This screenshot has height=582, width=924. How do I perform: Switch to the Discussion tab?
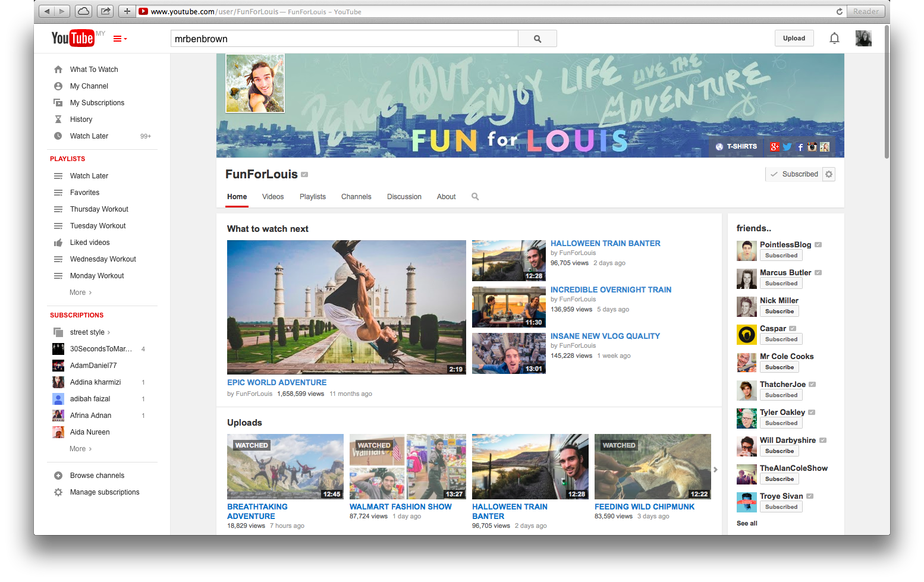[x=404, y=197]
